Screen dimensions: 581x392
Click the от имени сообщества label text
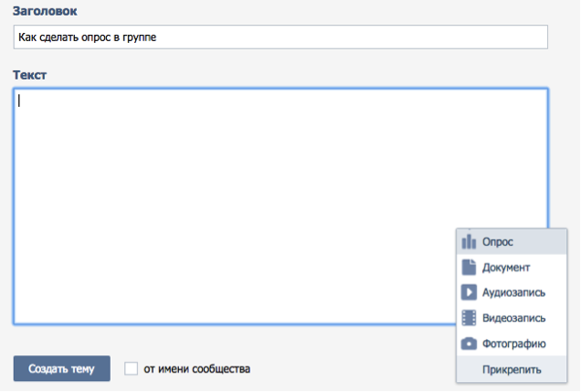coord(196,369)
